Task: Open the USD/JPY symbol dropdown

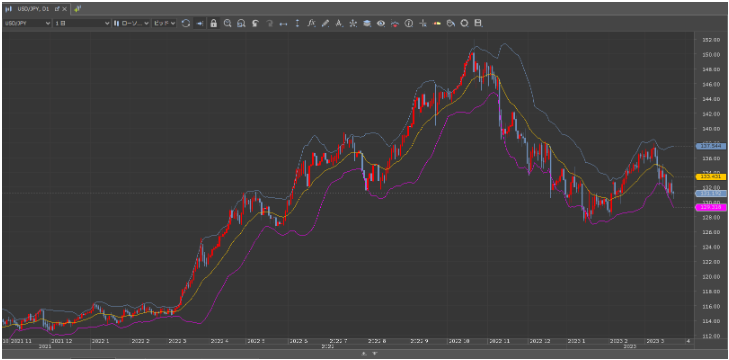Action: coord(27,23)
